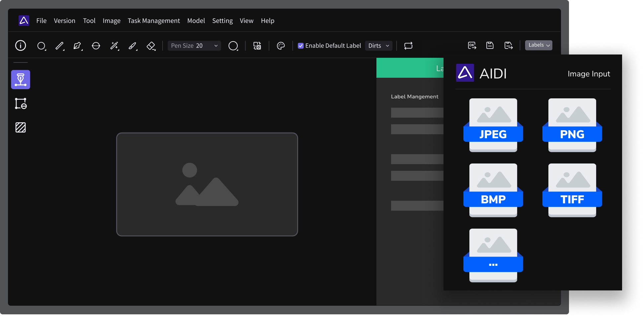This screenshot has width=644, height=319.
Task: Open the Dirts label dropdown
Action: click(378, 46)
